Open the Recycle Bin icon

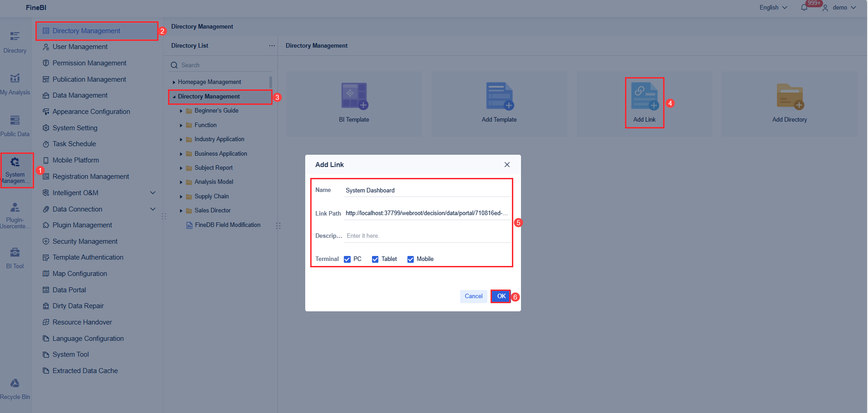click(15, 383)
